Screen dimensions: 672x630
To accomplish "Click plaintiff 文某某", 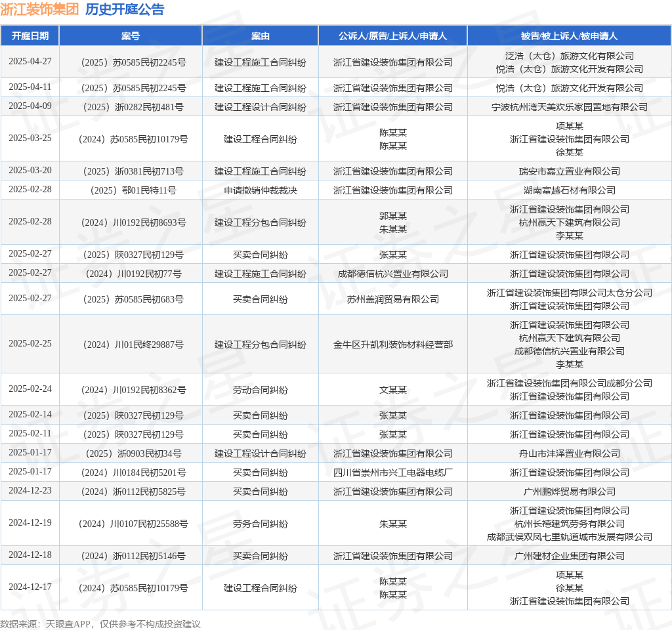I will (393, 390).
